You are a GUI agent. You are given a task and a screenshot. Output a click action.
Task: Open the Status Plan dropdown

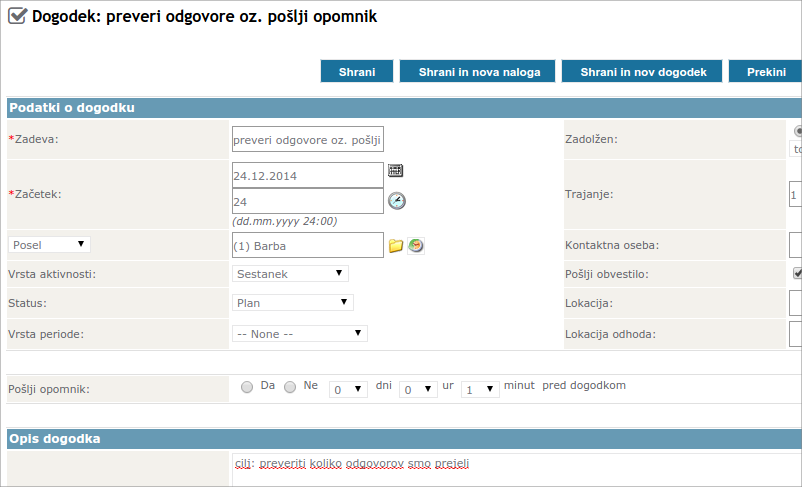[x=292, y=302]
